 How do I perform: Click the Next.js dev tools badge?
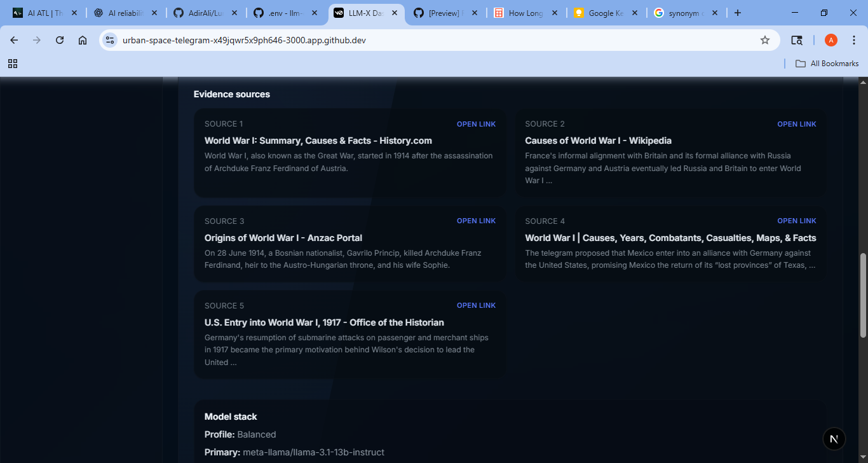click(834, 439)
